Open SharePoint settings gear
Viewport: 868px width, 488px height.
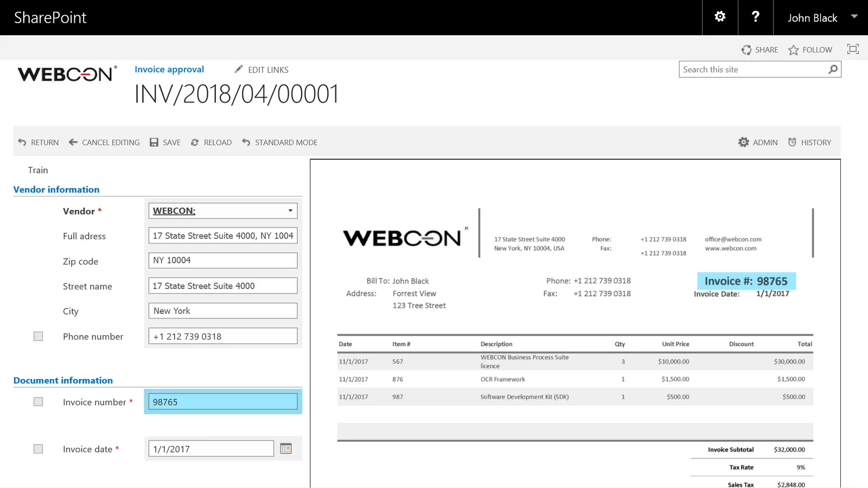(720, 17)
